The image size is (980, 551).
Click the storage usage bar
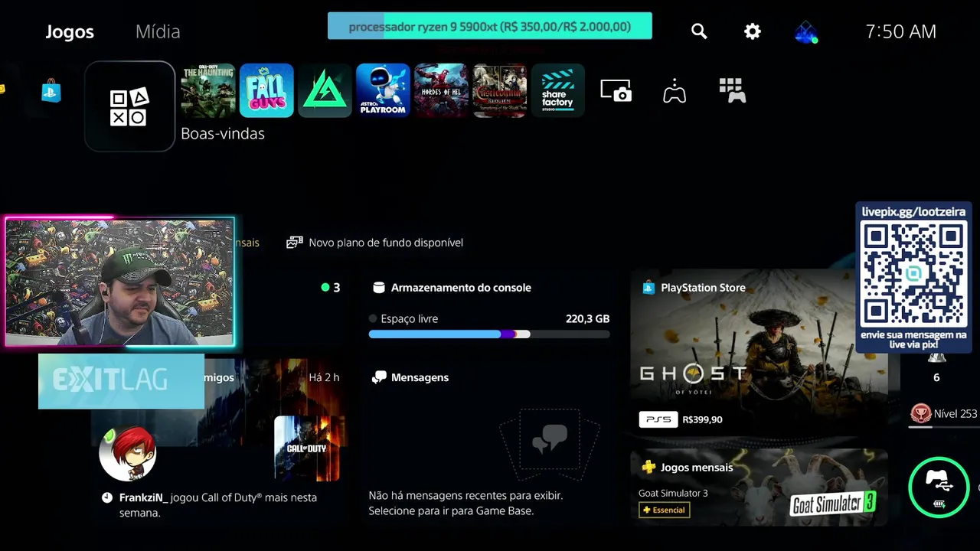click(489, 334)
